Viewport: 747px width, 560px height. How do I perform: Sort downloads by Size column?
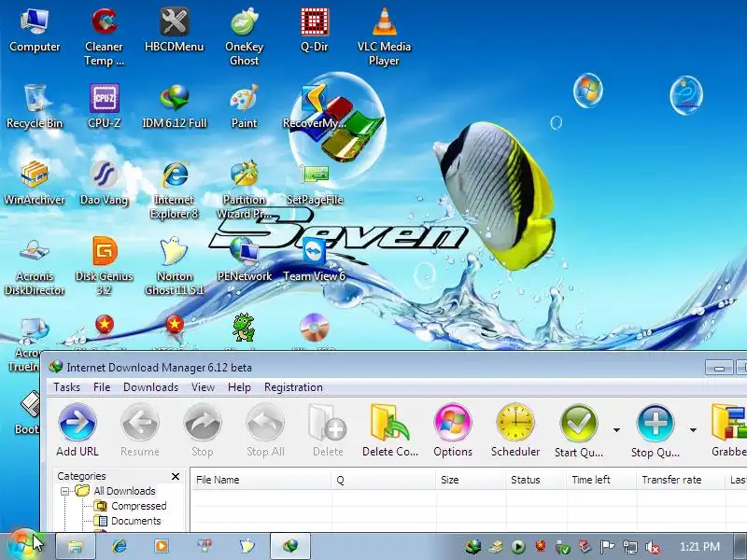click(x=471, y=480)
